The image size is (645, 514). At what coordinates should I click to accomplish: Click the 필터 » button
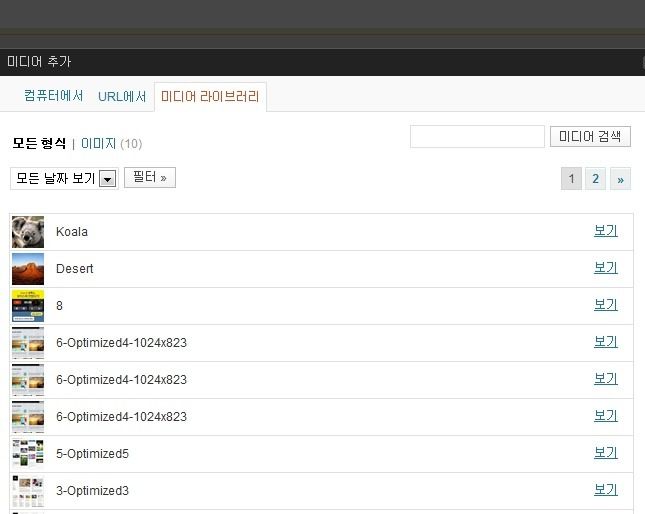pos(150,177)
